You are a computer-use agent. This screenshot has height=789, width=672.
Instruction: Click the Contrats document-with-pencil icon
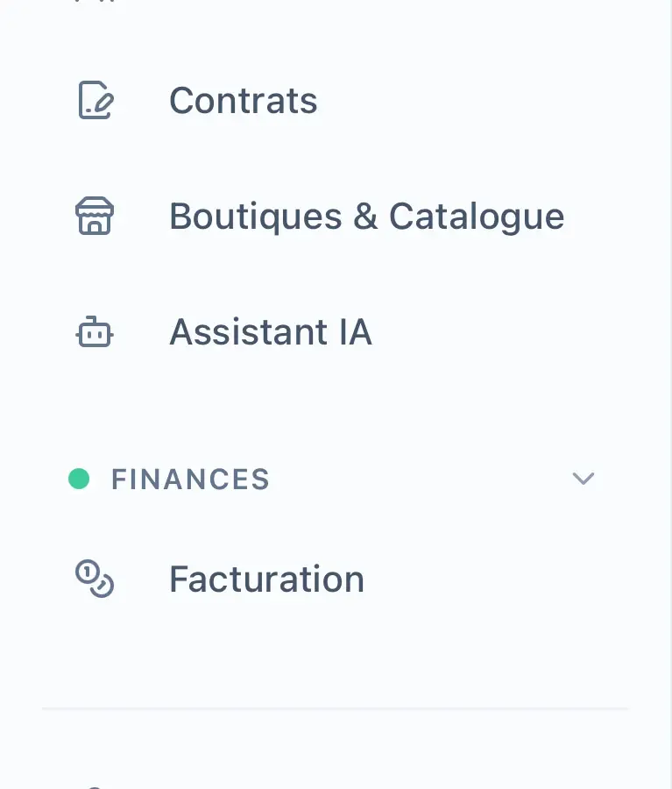click(95, 100)
